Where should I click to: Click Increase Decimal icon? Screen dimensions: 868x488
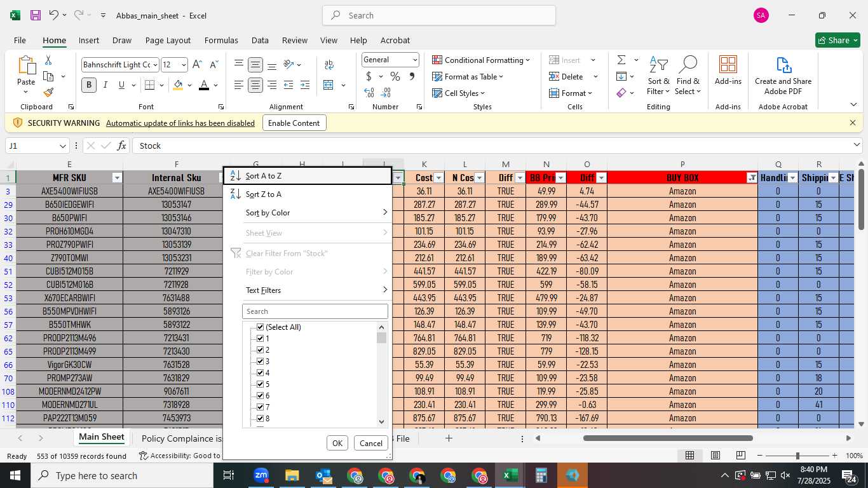(x=369, y=93)
